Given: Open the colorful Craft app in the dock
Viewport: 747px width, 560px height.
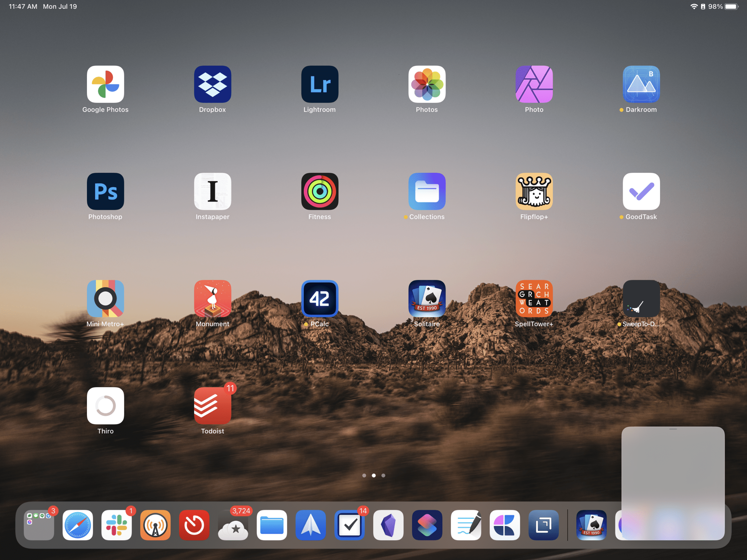Looking at the screenshot, I should click(x=505, y=525).
